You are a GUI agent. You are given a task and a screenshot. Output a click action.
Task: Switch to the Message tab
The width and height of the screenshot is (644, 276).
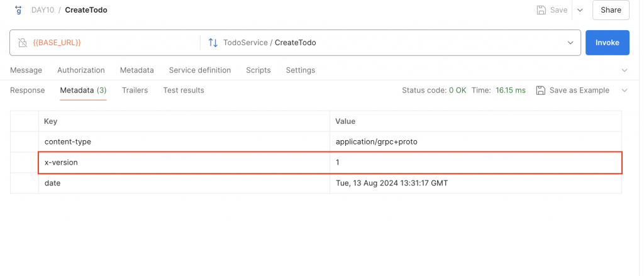tap(26, 70)
